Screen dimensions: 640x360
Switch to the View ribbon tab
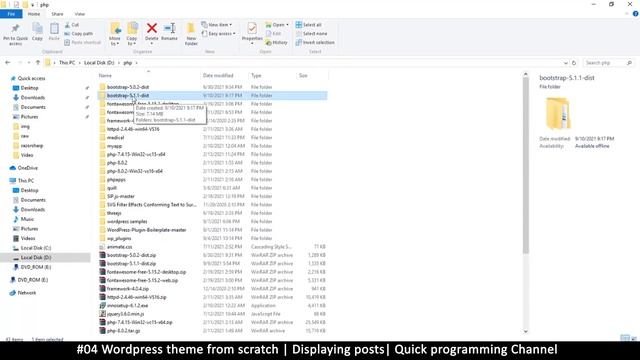pyautogui.click(x=80, y=14)
